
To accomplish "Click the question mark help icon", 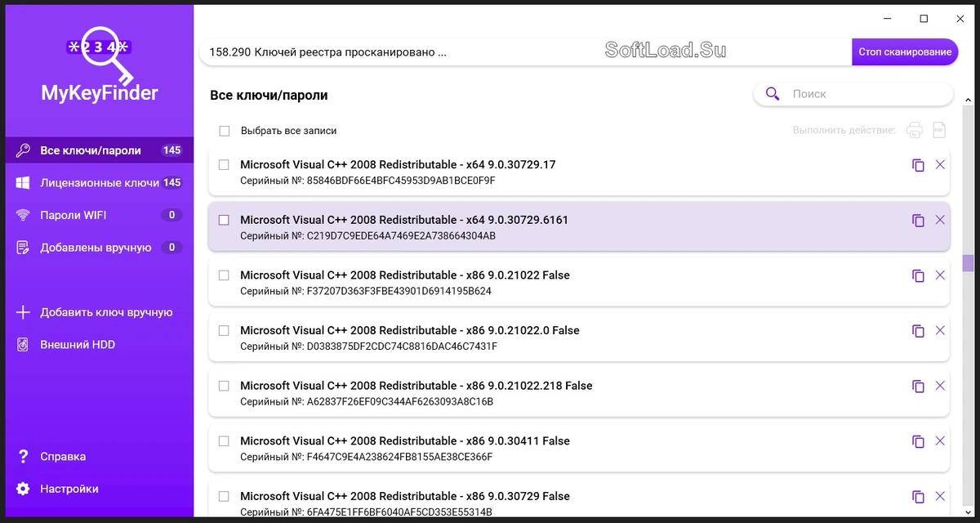I will [23, 457].
